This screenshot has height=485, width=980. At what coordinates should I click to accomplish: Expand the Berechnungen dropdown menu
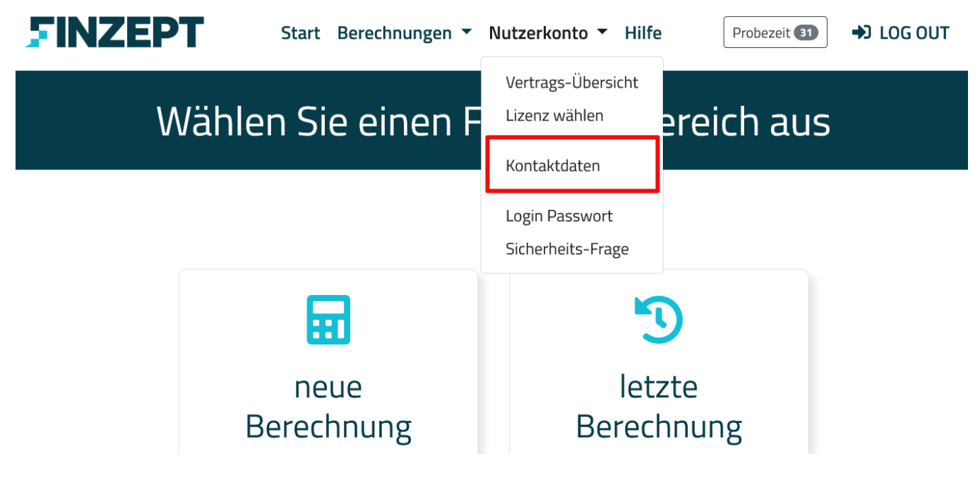pos(404,32)
